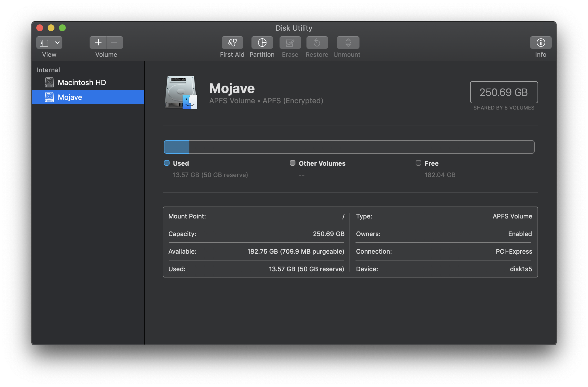This screenshot has height=387, width=588.
Task: Select Macintosh HD in the sidebar
Action: coord(88,83)
